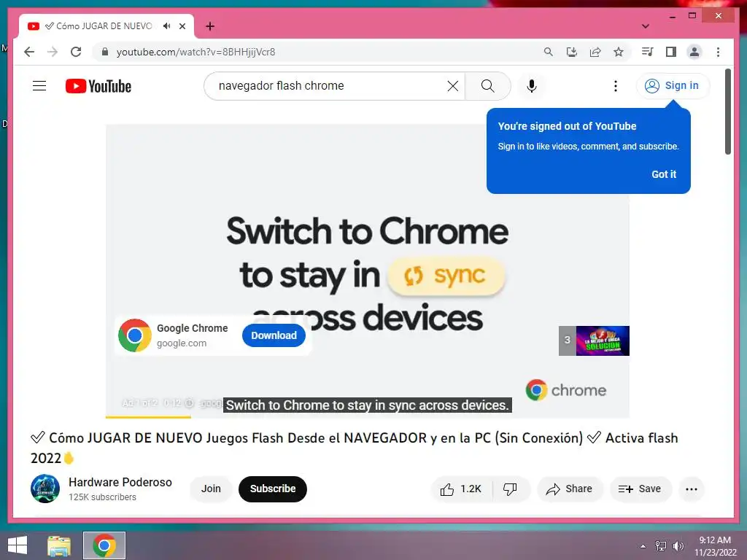
Task: Bookmark this page with the star
Action: point(619,52)
